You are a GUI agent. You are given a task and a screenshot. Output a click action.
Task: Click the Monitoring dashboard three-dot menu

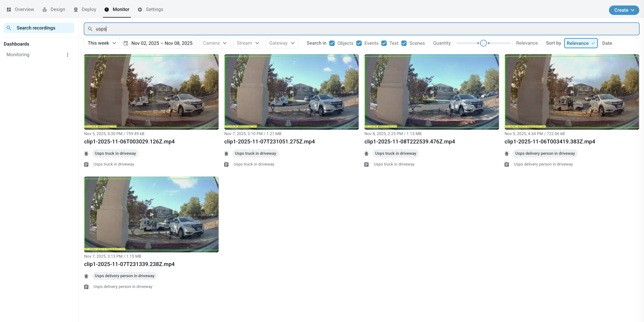coord(68,54)
